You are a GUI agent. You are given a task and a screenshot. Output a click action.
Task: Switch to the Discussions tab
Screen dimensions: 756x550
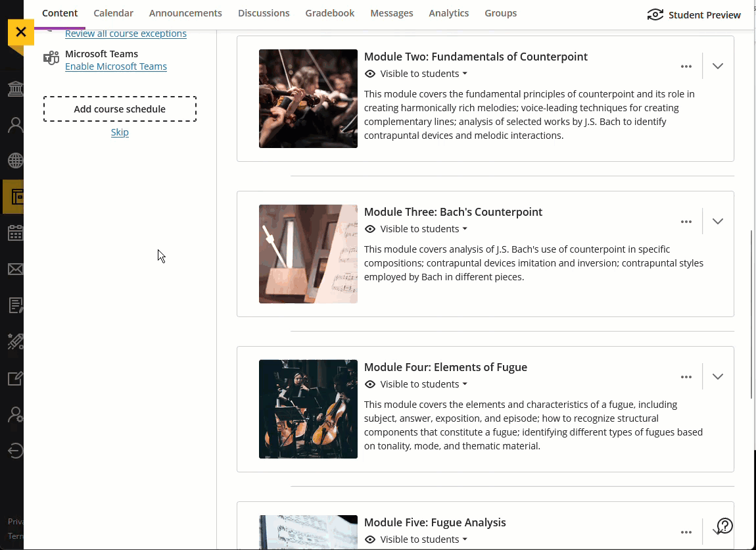click(264, 14)
